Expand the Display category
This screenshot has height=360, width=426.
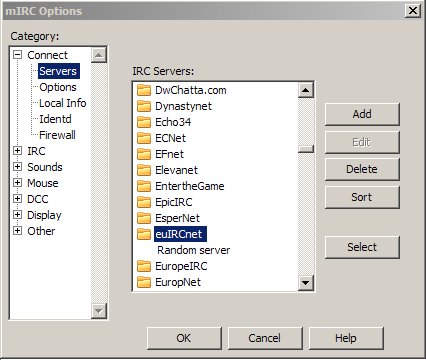[17, 215]
